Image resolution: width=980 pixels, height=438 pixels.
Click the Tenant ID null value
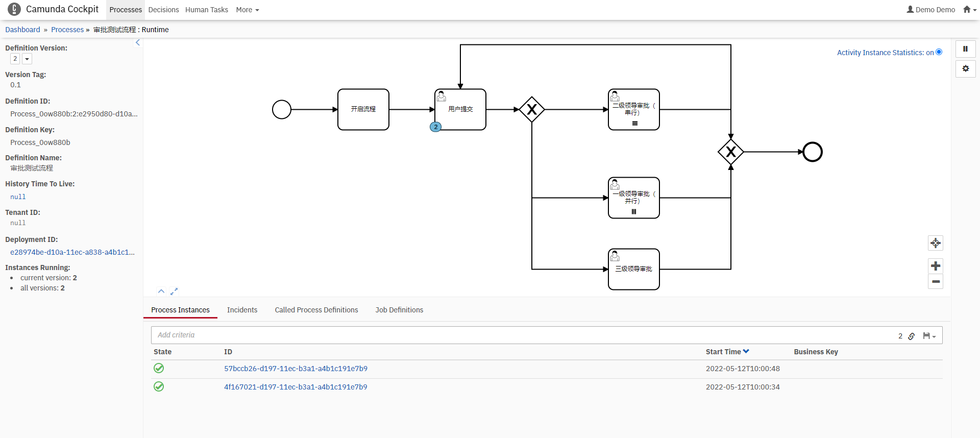[x=18, y=223]
